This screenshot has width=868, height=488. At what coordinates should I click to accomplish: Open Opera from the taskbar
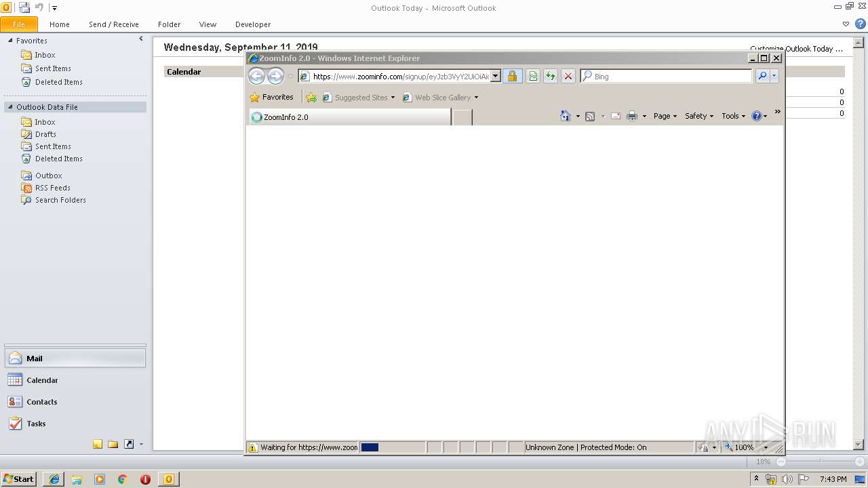[145, 479]
